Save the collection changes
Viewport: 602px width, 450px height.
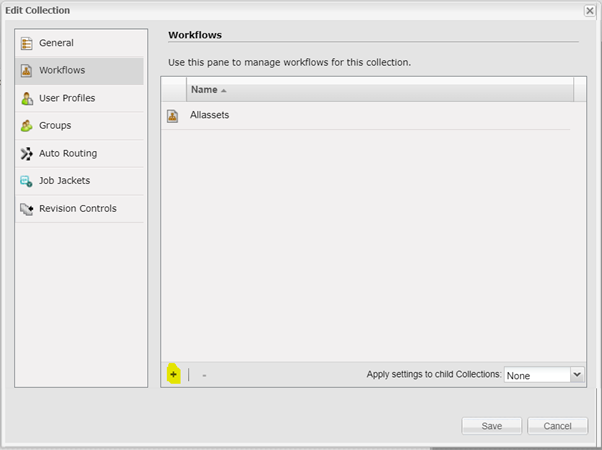491,426
